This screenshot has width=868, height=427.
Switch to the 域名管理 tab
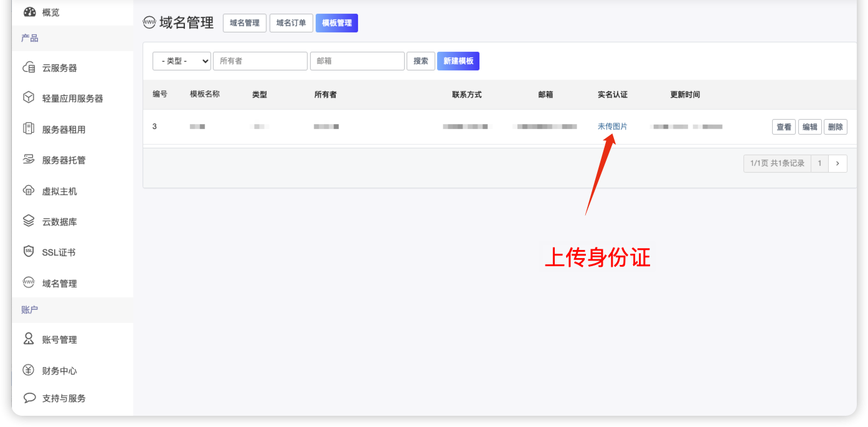[244, 23]
